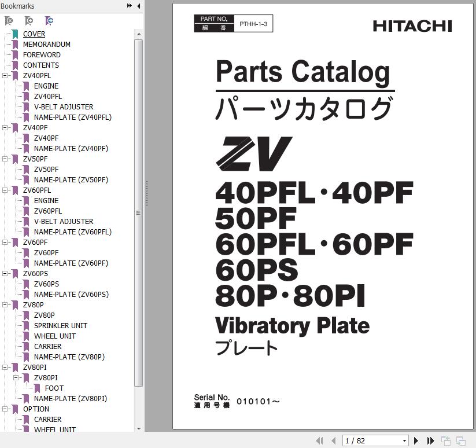Viewport: 476px width, 448px height.
Task: Select the V-BELT ADJUSTER bookmark under ZV60PFL
Action: tap(64, 222)
